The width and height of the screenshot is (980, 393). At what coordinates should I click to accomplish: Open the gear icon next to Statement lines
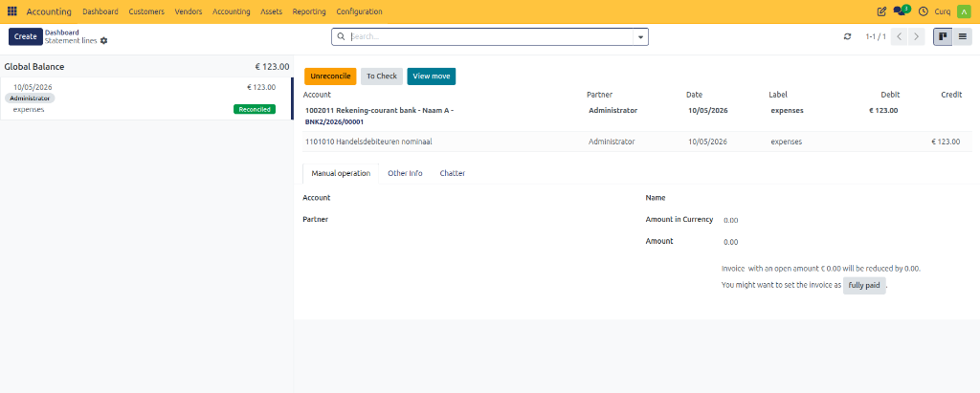point(103,40)
